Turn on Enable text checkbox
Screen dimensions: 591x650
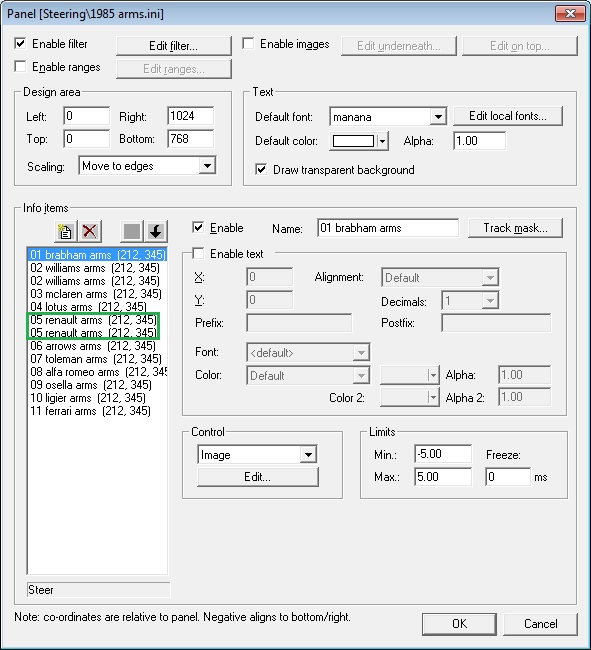(199, 253)
